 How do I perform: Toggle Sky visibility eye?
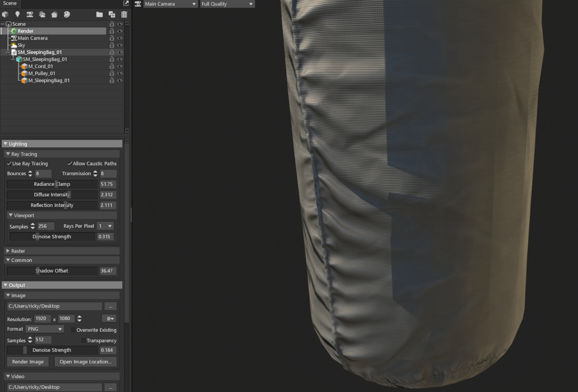120,45
